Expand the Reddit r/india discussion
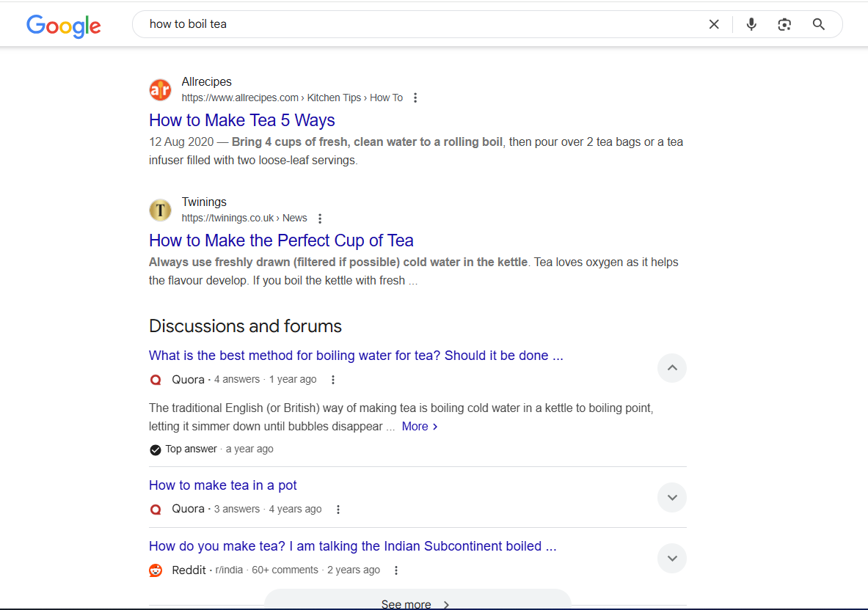This screenshot has height=610, width=868. (671, 558)
